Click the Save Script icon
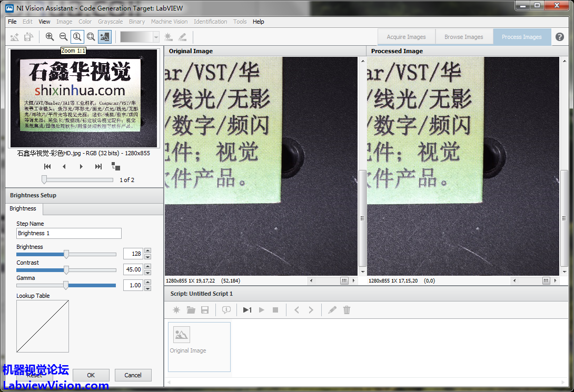The height and width of the screenshot is (392, 574). [205, 310]
